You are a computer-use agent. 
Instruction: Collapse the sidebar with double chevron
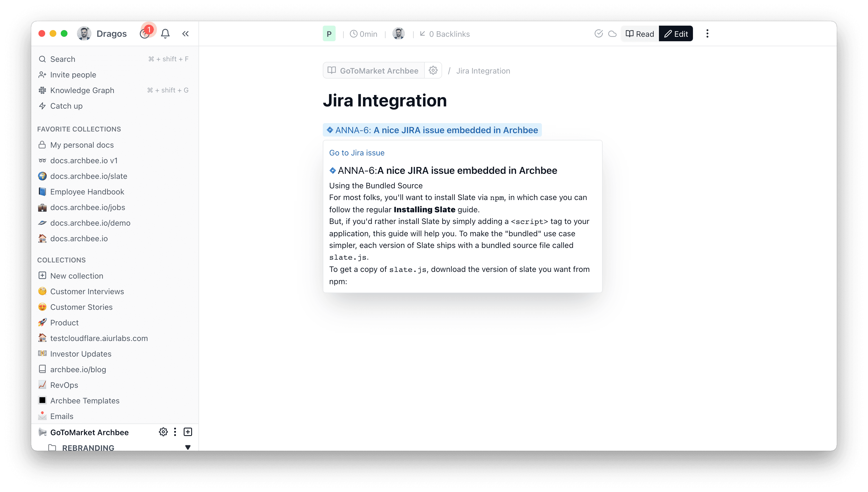click(185, 33)
